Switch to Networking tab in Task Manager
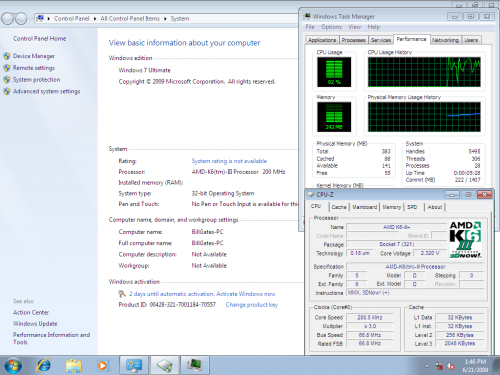500x375 pixels. [x=445, y=40]
